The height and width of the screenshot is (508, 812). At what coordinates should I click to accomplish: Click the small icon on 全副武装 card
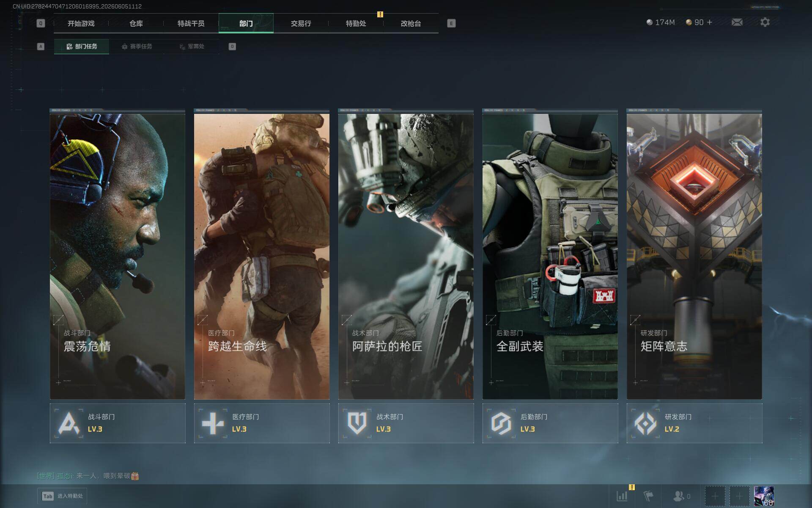click(x=491, y=320)
